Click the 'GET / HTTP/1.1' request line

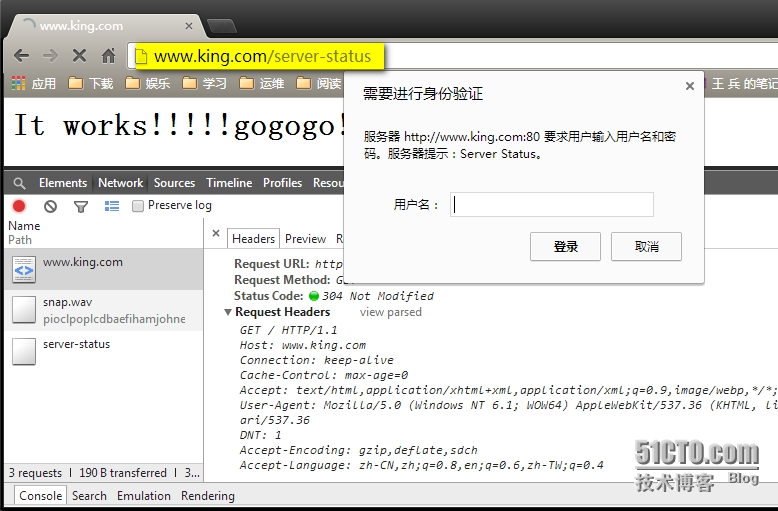pyautogui.click(x=288, y=330)
